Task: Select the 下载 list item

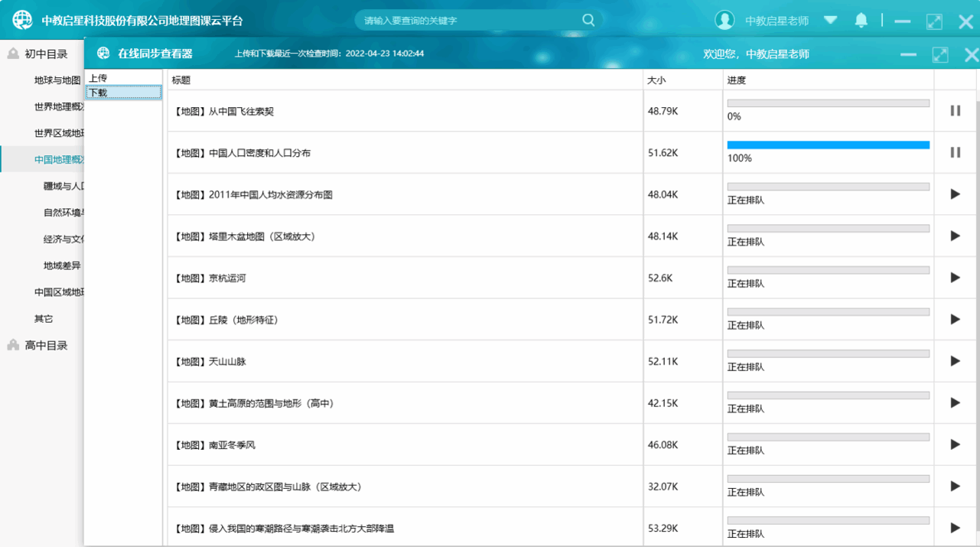Action: click(123, 93)
